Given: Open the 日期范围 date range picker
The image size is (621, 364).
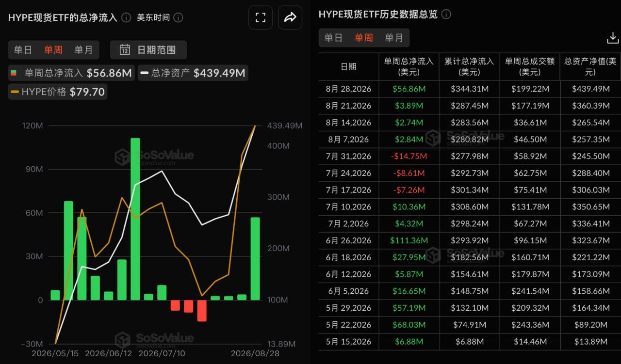Looking at the screenshot, I should [148, 50].
